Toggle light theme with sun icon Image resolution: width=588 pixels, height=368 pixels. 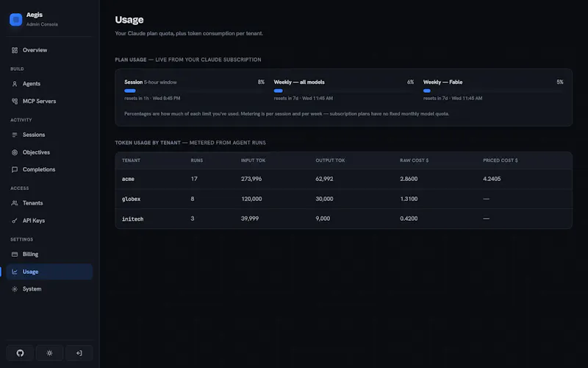tap(49, 353)
